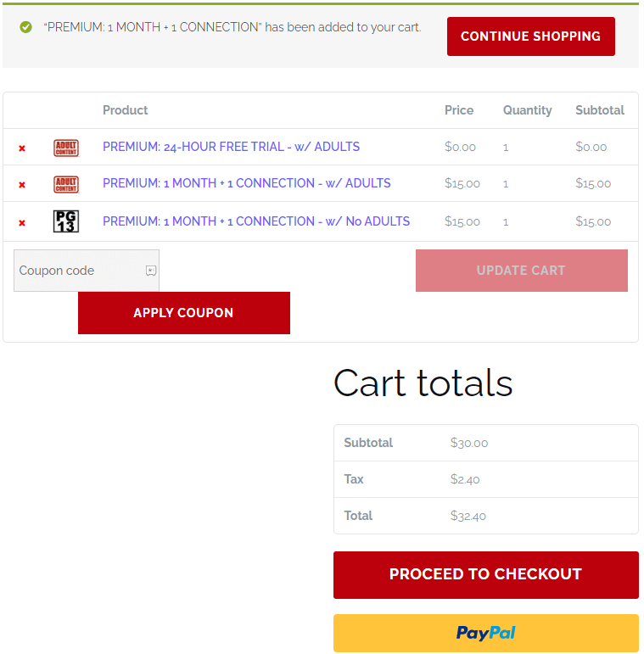The image size is (644, 654).
Task: Remove the 1 MONTH w/ ADULTS item
Action: (22, 184)
